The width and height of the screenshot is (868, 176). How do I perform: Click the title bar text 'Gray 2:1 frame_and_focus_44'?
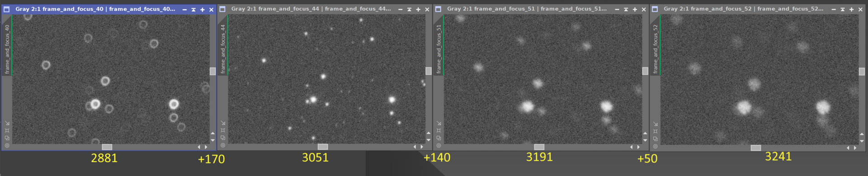275,9
